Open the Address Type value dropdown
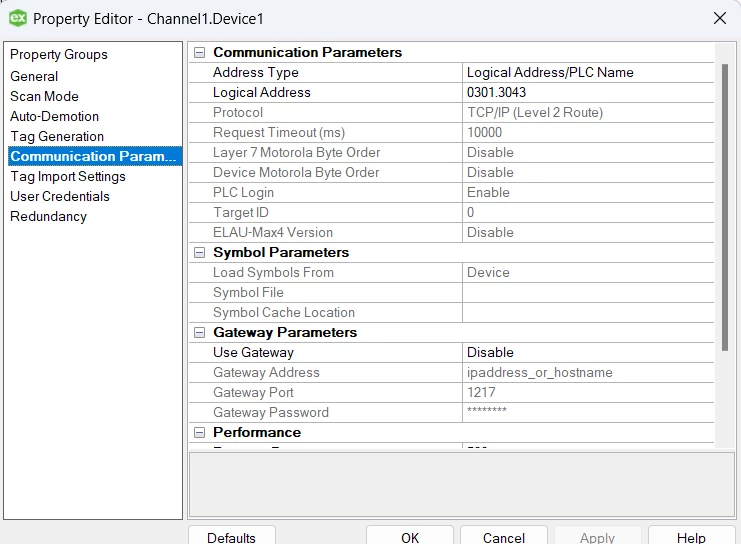This screenshot has height=544, width=741. tap(588, 72)
